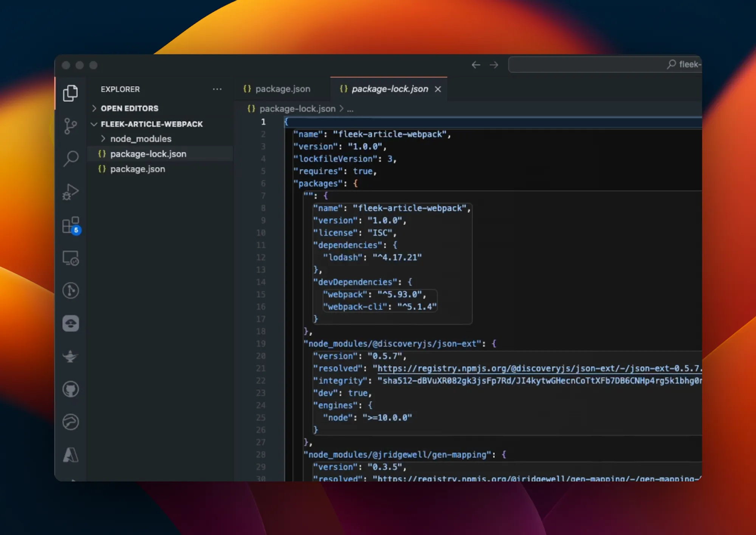The width and height of the screenshot is (756, 535).
Task: Click the Go Back arrow
Action: click(476, 65)
